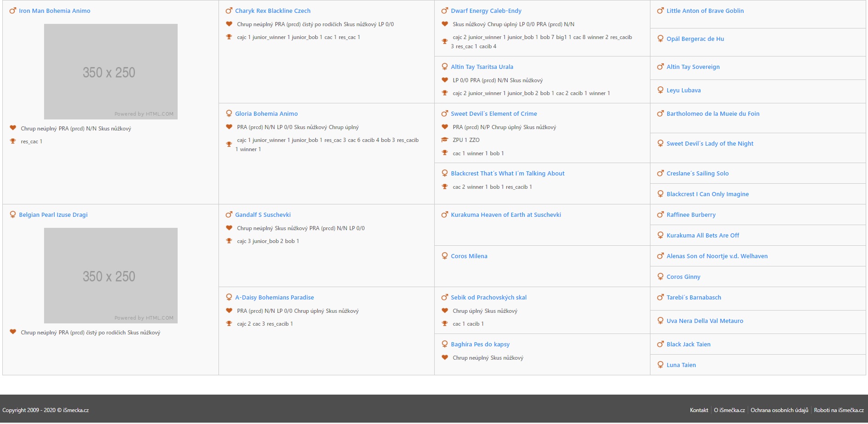The image size is (868, 424).
Task: Open Ochrana osobních údajů footer link
Action: tap(779, 410)
